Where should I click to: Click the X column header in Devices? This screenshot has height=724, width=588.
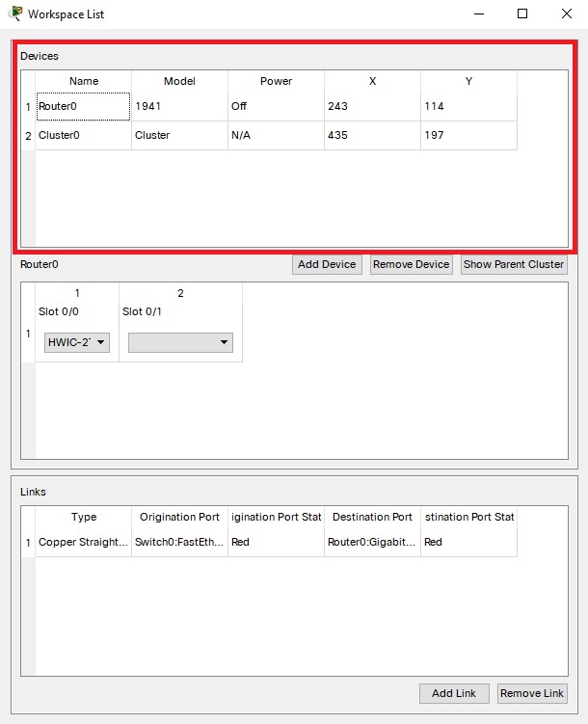pos(372,81)
